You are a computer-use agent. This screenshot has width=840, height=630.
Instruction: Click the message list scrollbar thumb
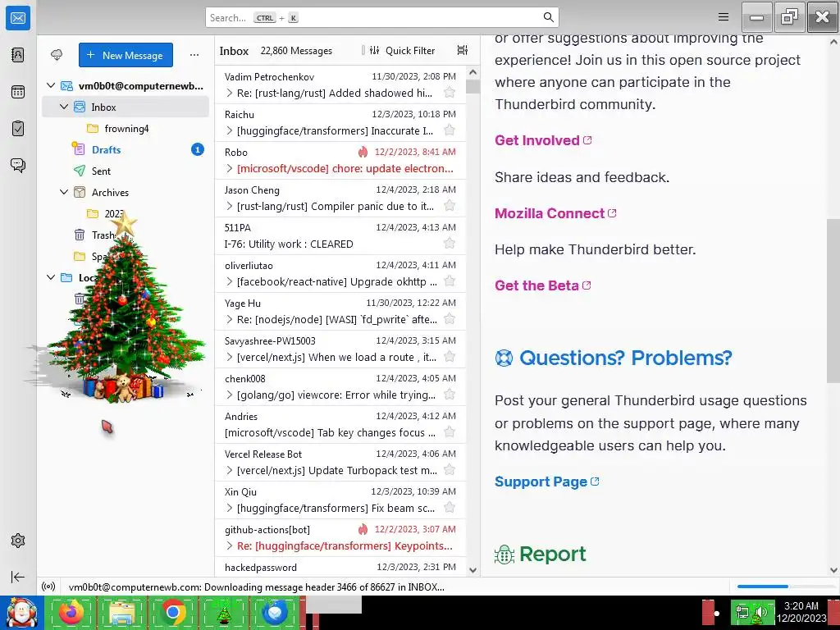click(472, 86)
